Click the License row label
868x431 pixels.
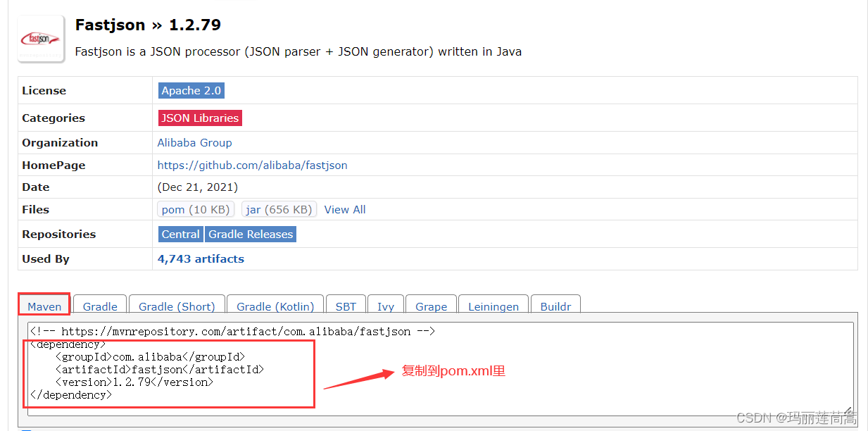point(44,90)
